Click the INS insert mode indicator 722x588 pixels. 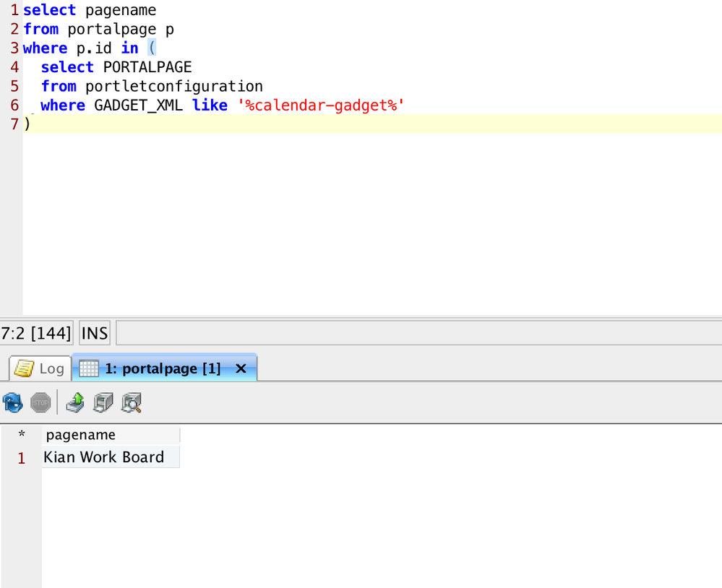pos(95,333)
